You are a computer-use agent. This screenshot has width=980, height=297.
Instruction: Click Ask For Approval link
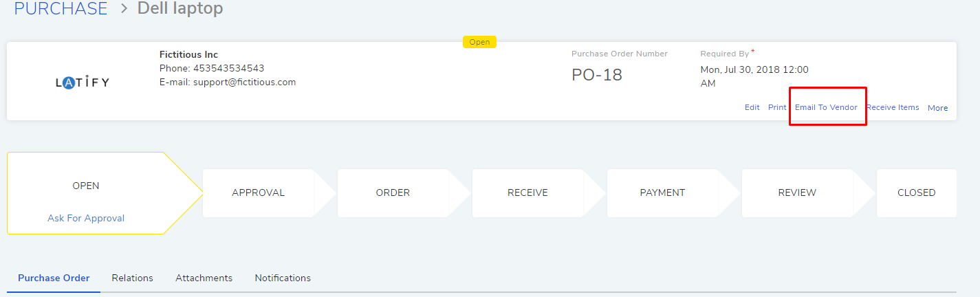click(x=86, y=218)
